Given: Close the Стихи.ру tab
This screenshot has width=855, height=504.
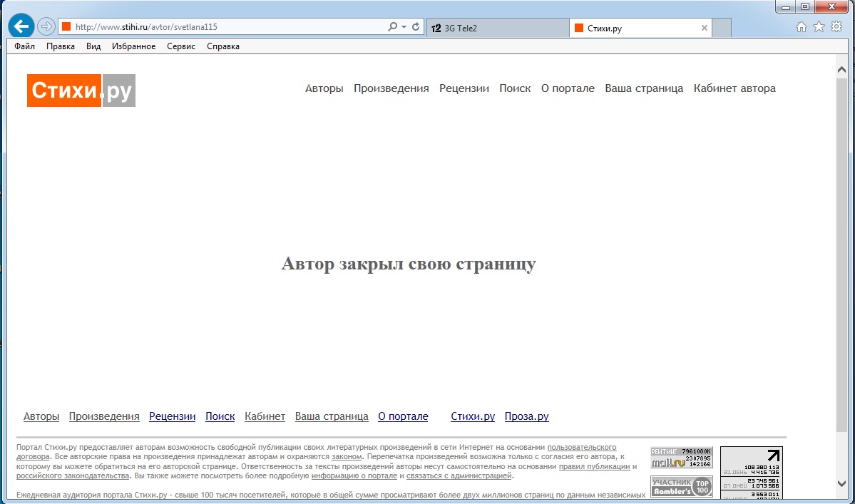Looking at the screenshot, I should pos(705,29).
